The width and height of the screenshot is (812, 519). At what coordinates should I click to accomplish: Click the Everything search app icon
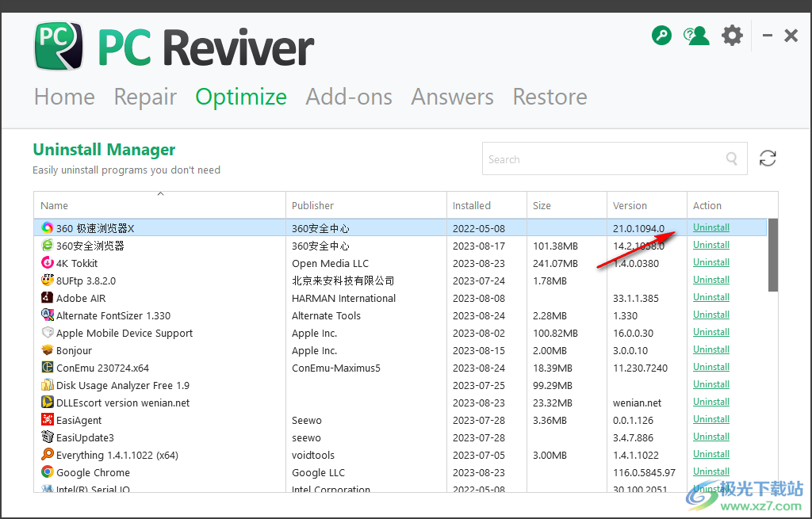[47, 455]
